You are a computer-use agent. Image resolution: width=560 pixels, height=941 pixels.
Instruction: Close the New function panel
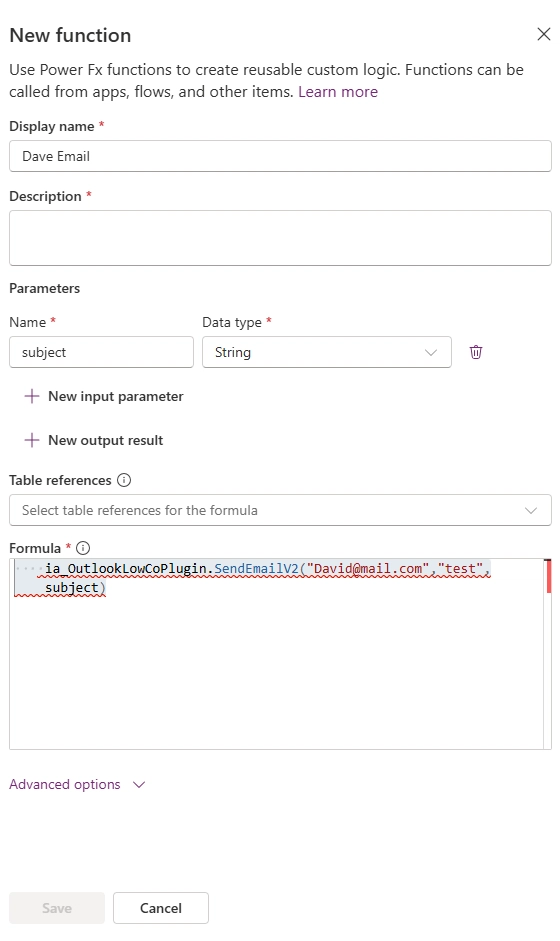[543, 34]
